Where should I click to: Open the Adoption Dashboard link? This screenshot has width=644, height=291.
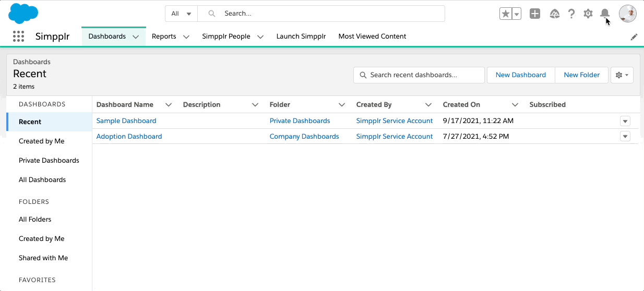129,136
